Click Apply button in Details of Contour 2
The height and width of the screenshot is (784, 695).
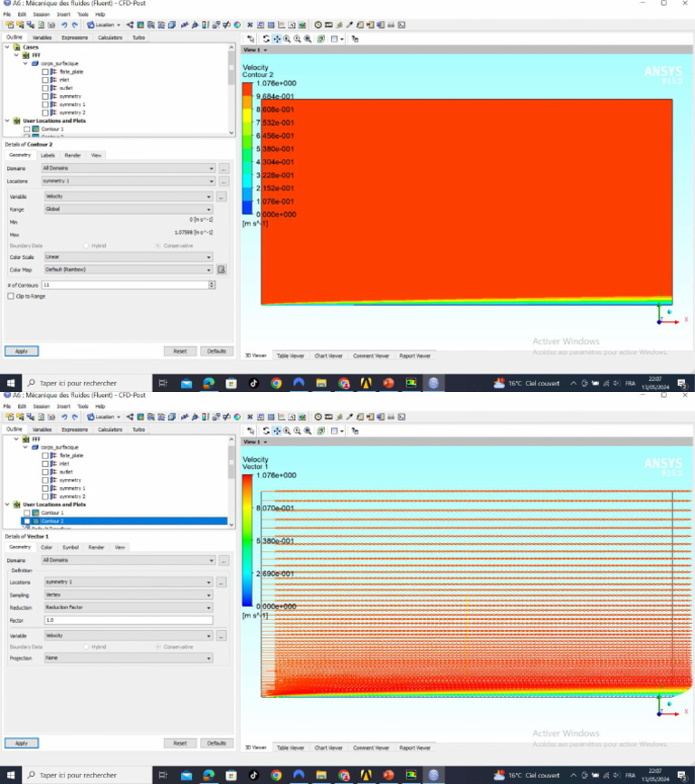point(22,351)
